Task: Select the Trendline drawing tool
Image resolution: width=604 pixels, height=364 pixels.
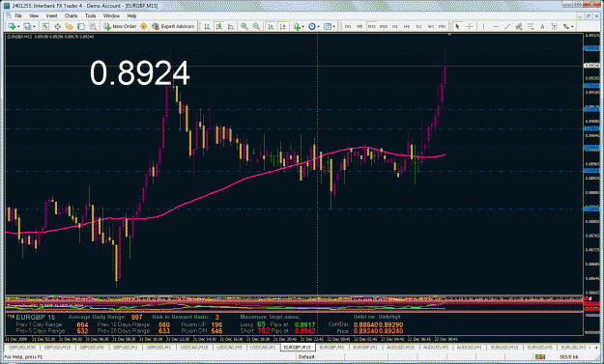Action: (507, 26)
